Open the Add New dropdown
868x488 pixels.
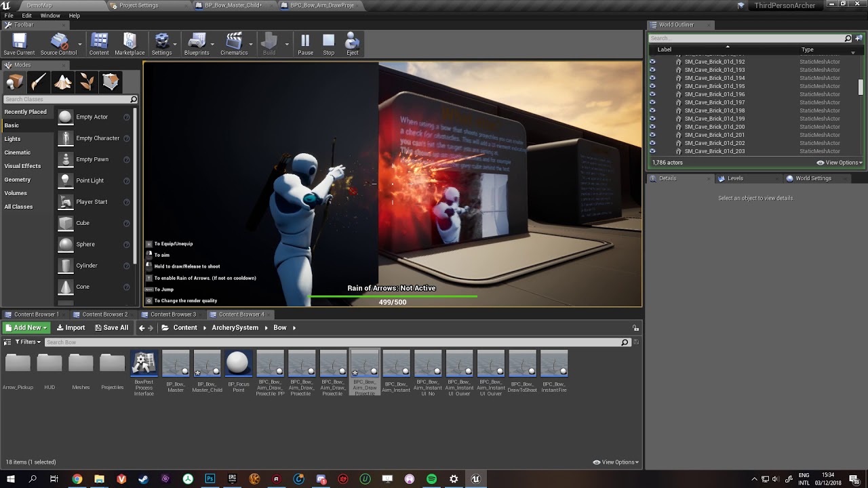pyautogui.click(x=26, y=327)
